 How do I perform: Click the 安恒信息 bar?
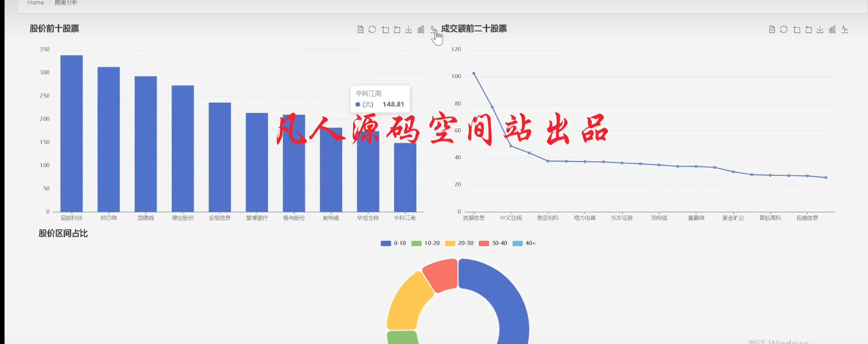220,157
